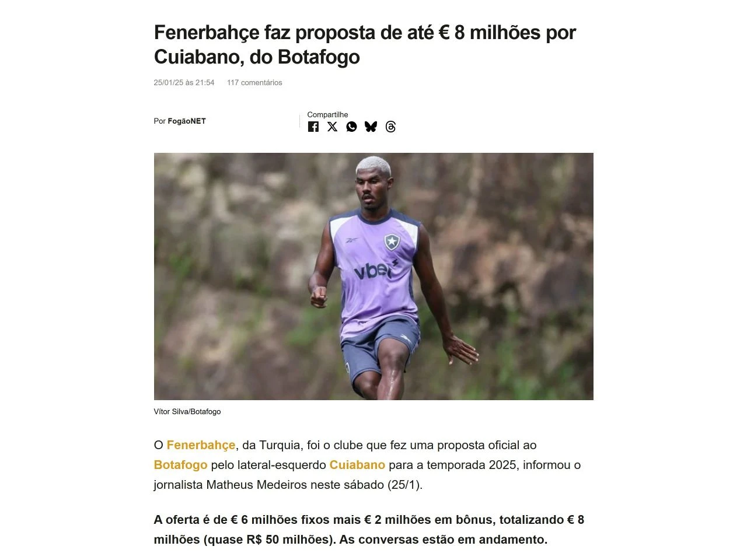The height and width of the screenshot is (560, 747).
Task: Click the 25/01/25 às 21:54 timestamp
Action: [184, 83]
